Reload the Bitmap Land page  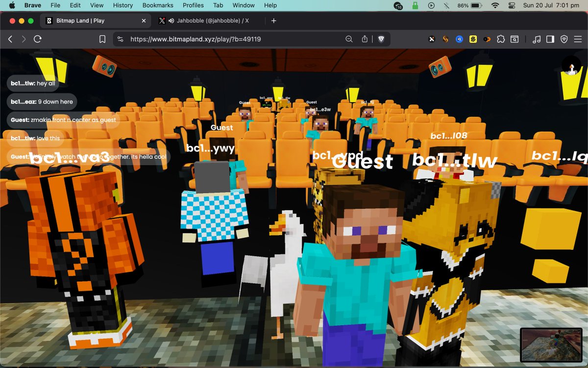[37, 39]
